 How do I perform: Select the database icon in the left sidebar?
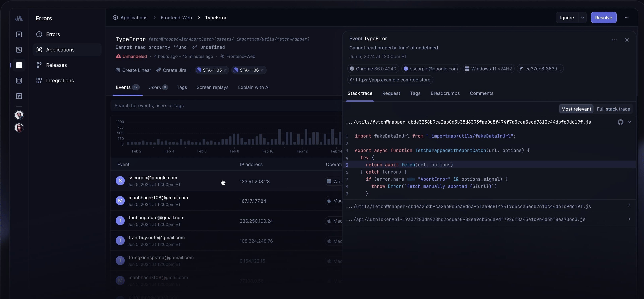point(19,80)
